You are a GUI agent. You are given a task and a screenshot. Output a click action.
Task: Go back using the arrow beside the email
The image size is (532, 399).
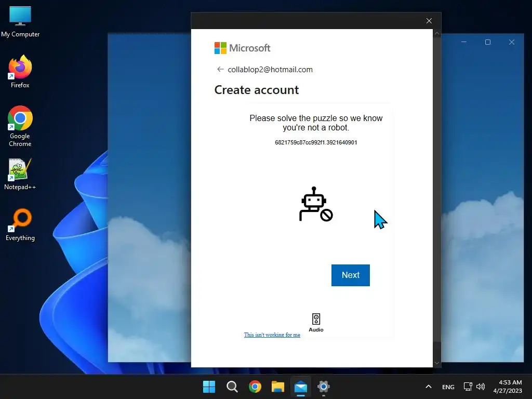tap(220, 69)
